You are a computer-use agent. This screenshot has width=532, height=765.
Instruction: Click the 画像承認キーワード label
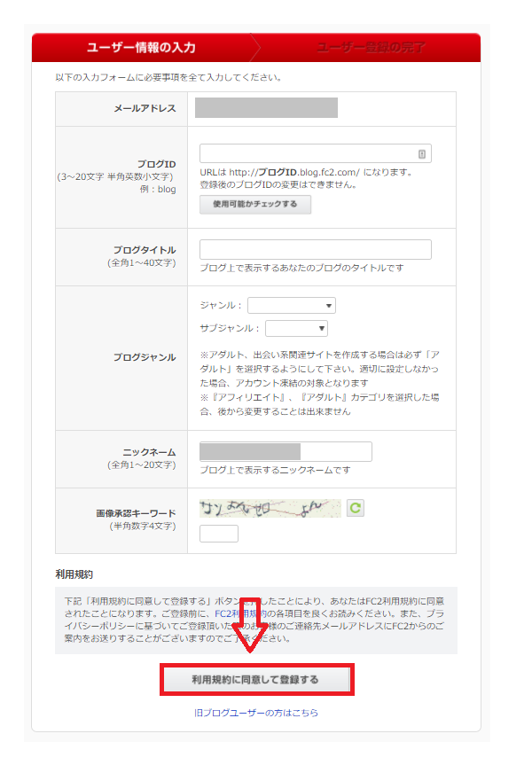(136, 513)
